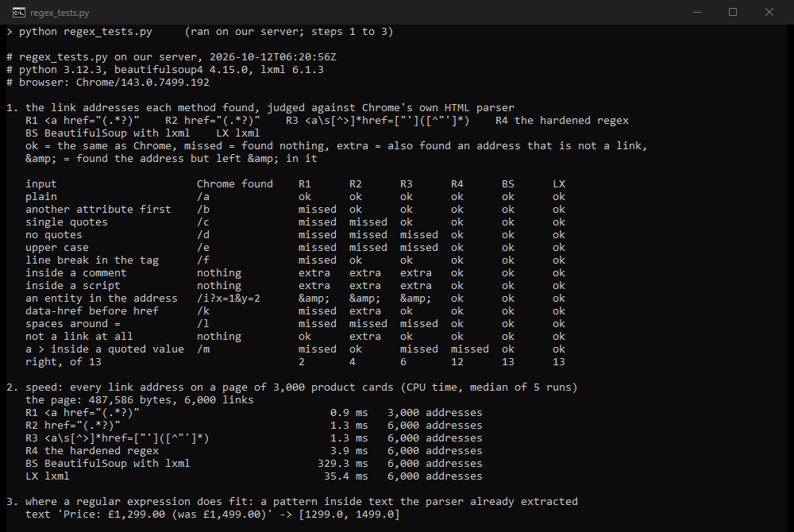Click the 'right, of 13' summary label

coord(64,361)
